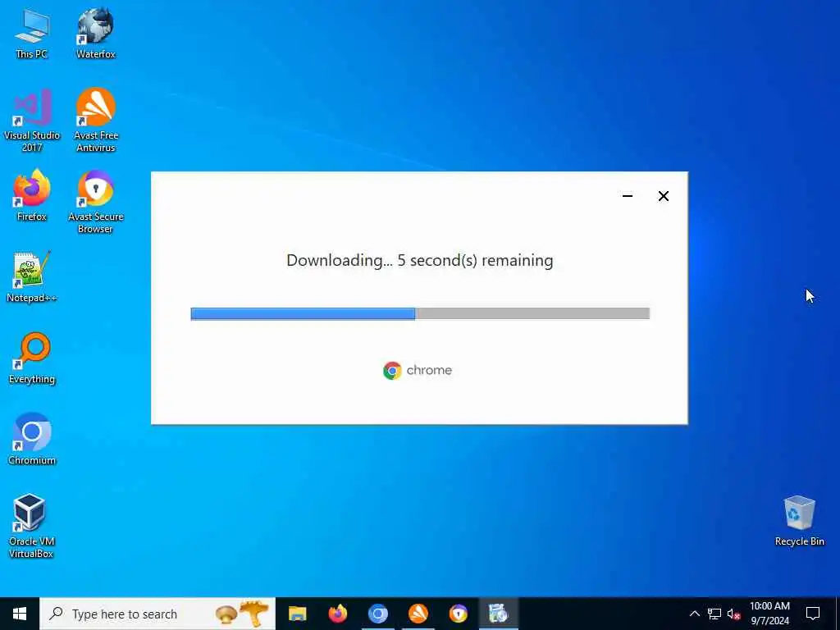
Task: Select Avast Secure Browser desktop icon
Action: (x=96, y=202)
